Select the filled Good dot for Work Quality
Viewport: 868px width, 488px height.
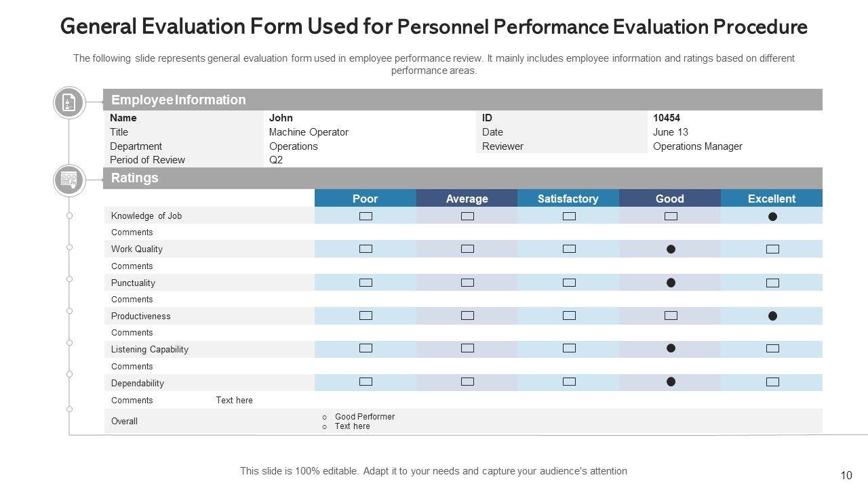(671, 249)
